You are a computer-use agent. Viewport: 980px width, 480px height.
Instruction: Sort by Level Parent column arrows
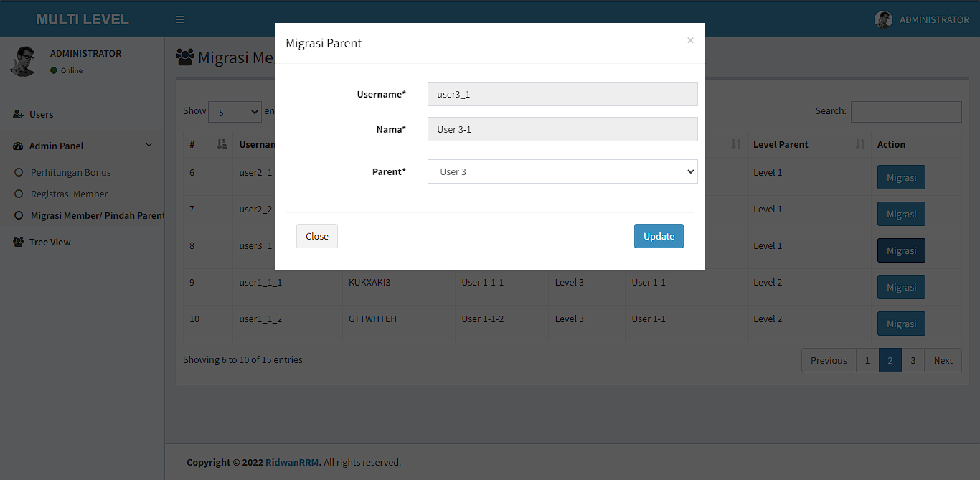coord(860,144)
